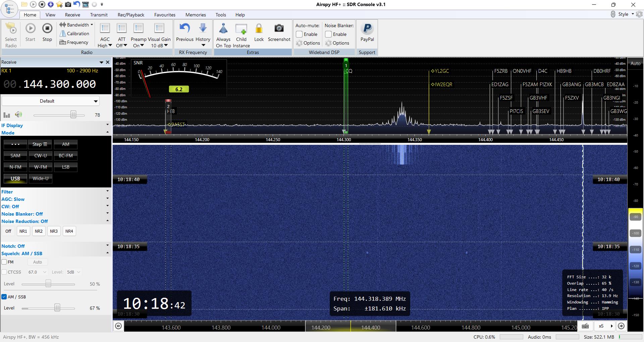Open Auto-mute Options
The width and height of the screenshot is (644, 342).
(308, 43)
